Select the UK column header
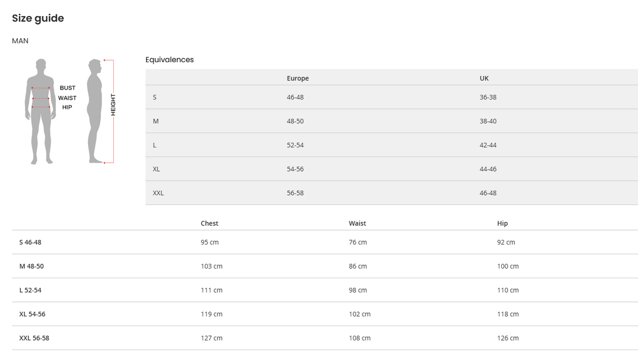 [x=484, y=78]
